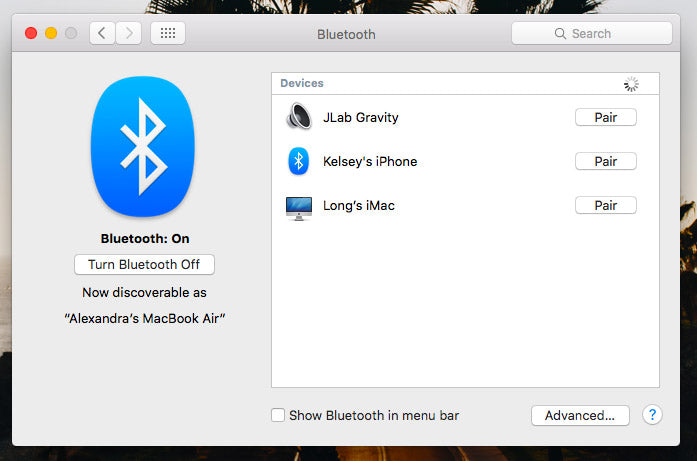Click "Alexandra's MacBook Air" computer name
697x461 pixels.
(x=144, y=318)
